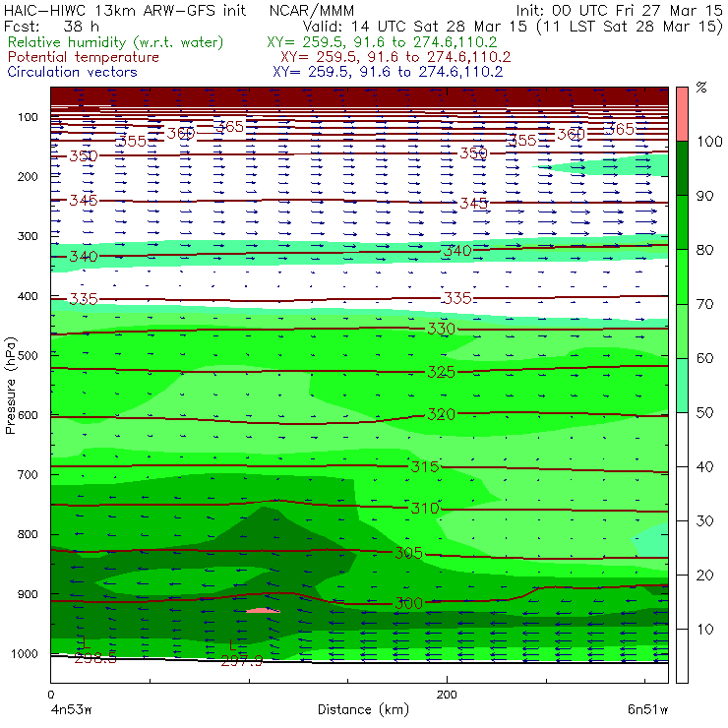Click the "320" potential temperature contour label
Viewport: 728px width, 728px height.
click(x=441, y=414)
